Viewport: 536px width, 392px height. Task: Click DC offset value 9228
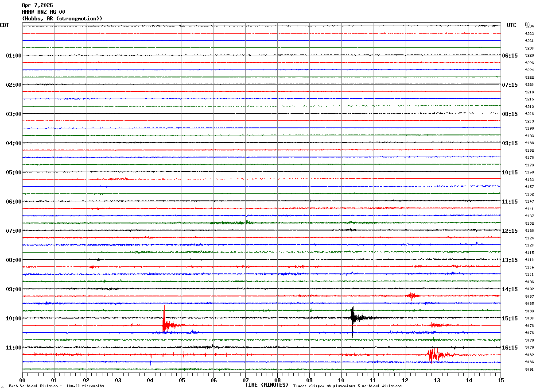tap(529, 56)
